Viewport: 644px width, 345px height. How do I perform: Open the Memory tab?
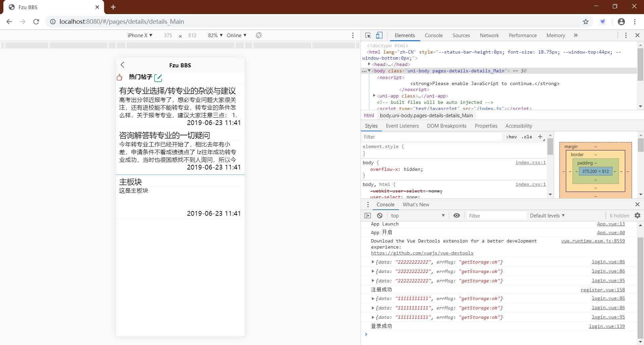(x=556, y=35)
